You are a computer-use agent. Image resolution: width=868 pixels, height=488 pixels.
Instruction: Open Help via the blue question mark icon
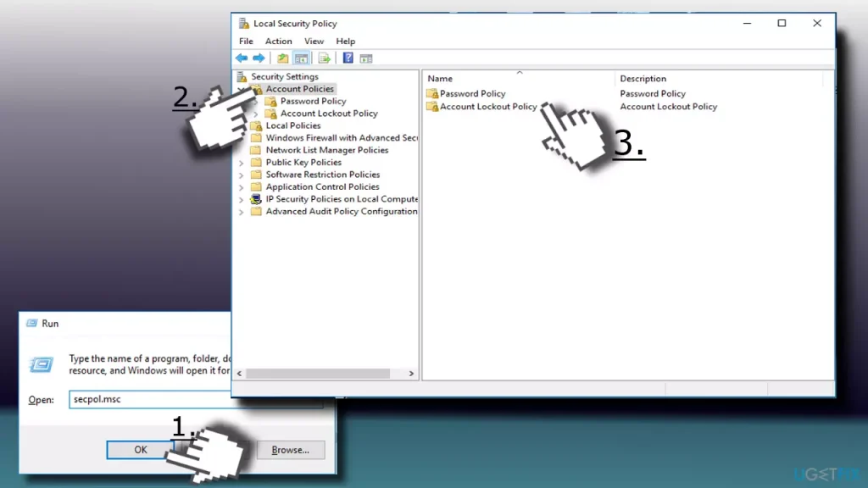pos(348,58)
